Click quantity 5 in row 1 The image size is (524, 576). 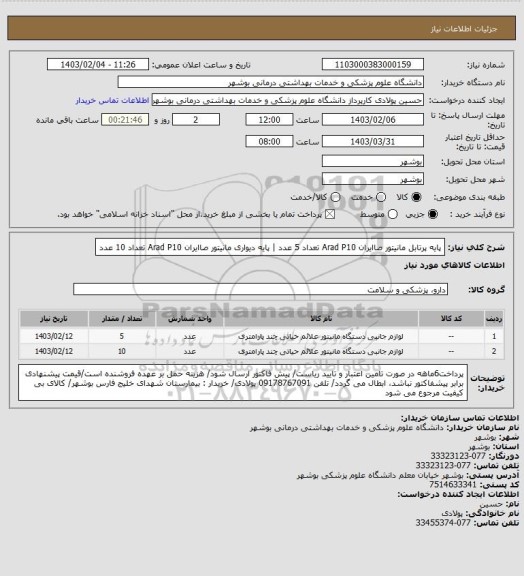(122, 336)
